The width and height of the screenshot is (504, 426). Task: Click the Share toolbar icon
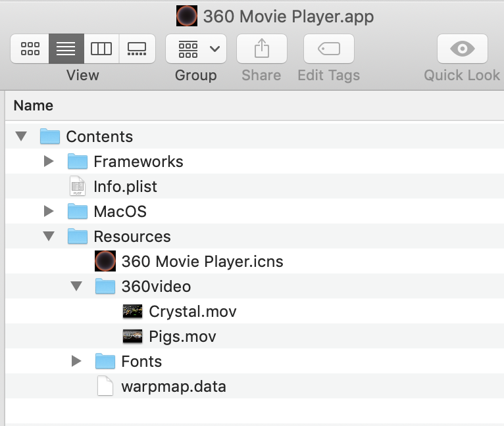[x=262, y=49]
